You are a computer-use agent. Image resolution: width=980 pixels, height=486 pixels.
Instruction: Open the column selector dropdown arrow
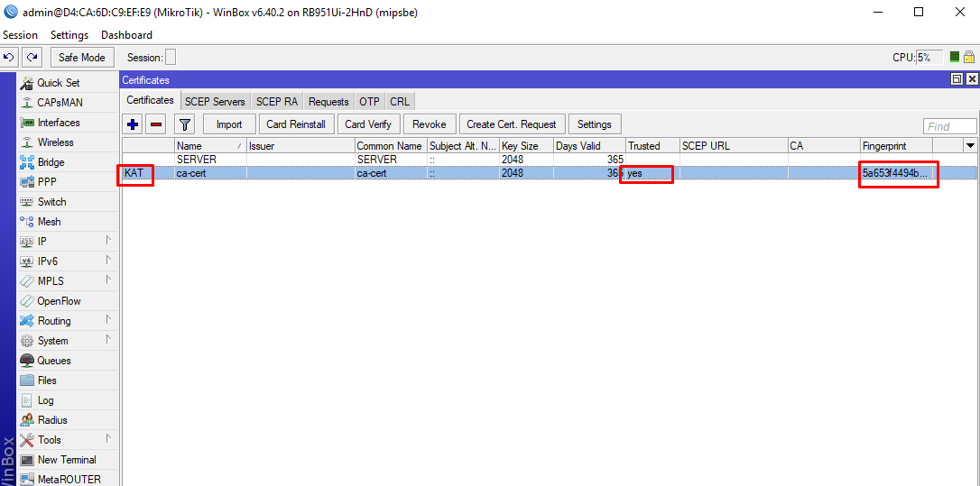970,145
